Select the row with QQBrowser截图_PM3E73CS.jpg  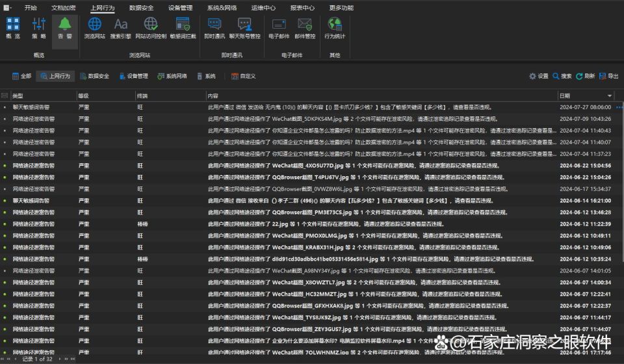307,213
